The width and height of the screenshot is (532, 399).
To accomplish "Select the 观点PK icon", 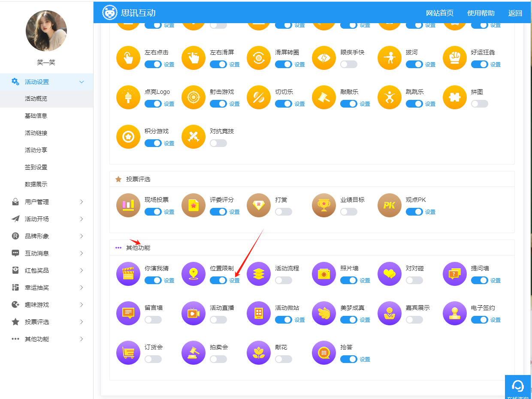I will tap(389, 205).
